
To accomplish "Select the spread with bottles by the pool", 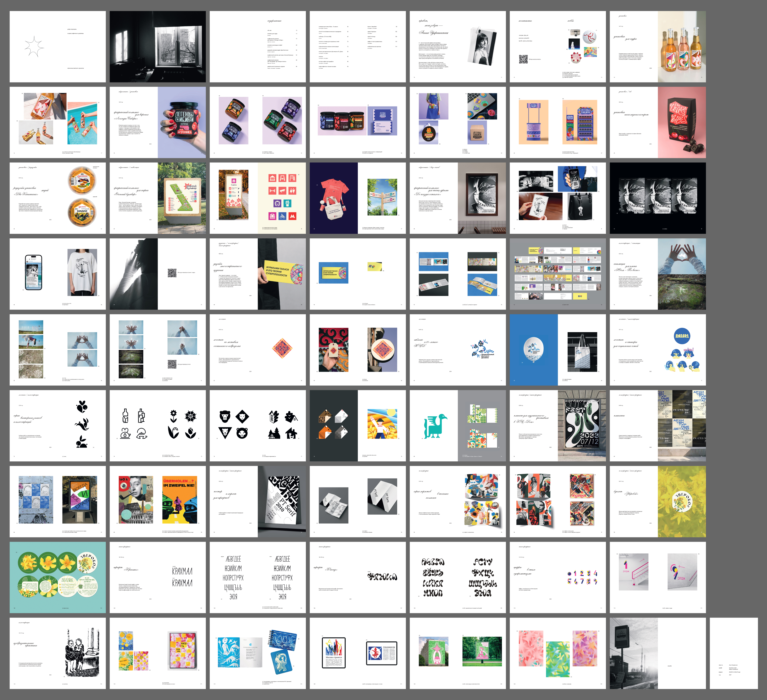I will pyautogui.click(x=58, y=122).
